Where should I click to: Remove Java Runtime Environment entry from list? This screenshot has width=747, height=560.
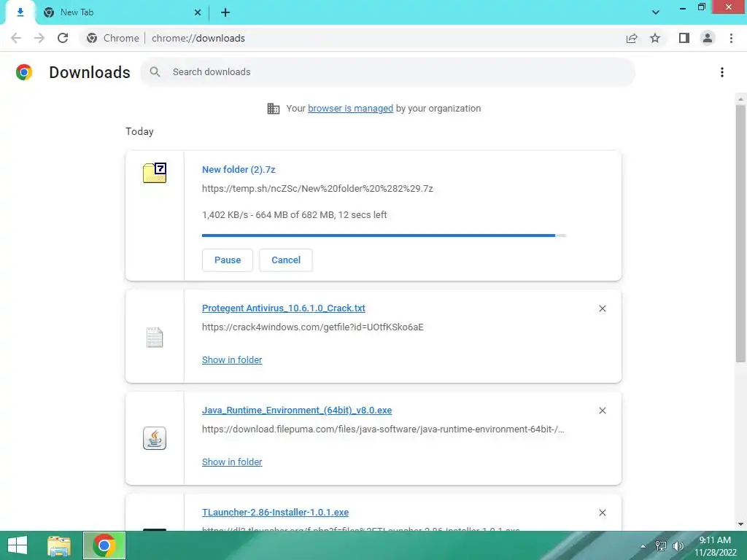click(602, 411)
